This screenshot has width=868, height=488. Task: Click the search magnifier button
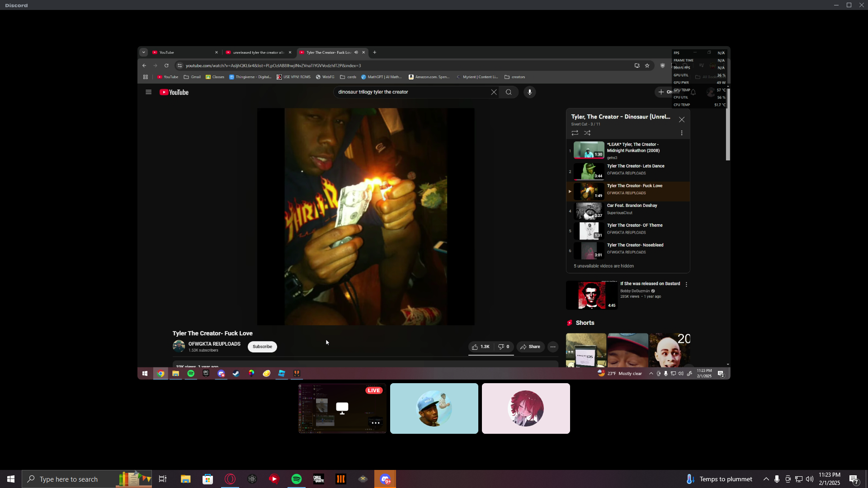[x=509, y=92]
